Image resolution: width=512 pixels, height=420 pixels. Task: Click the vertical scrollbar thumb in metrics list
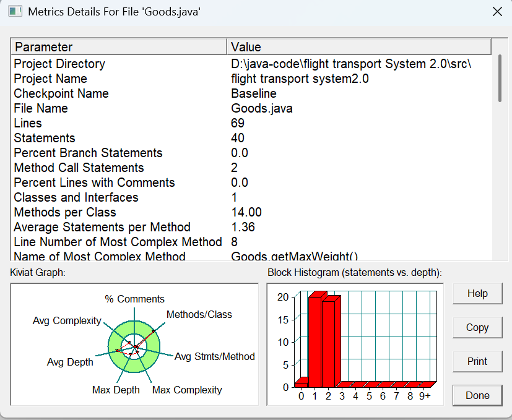tap(500, 79)
